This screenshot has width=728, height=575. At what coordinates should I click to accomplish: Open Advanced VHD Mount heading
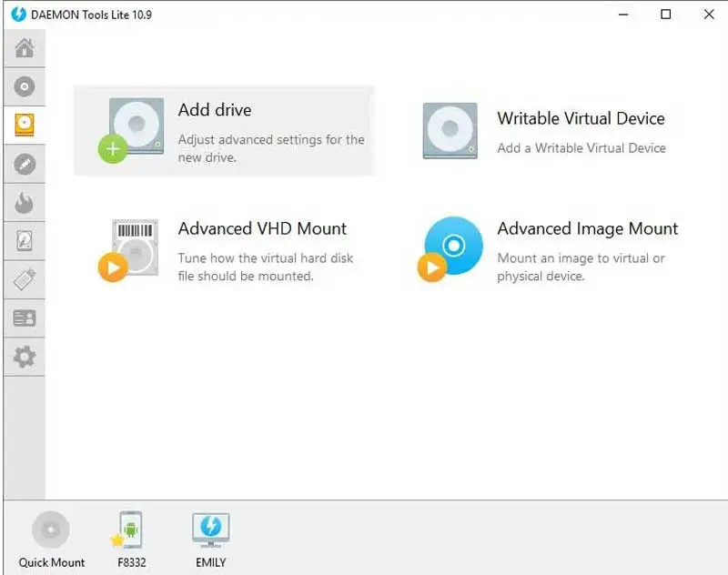(x=262, y=228)
